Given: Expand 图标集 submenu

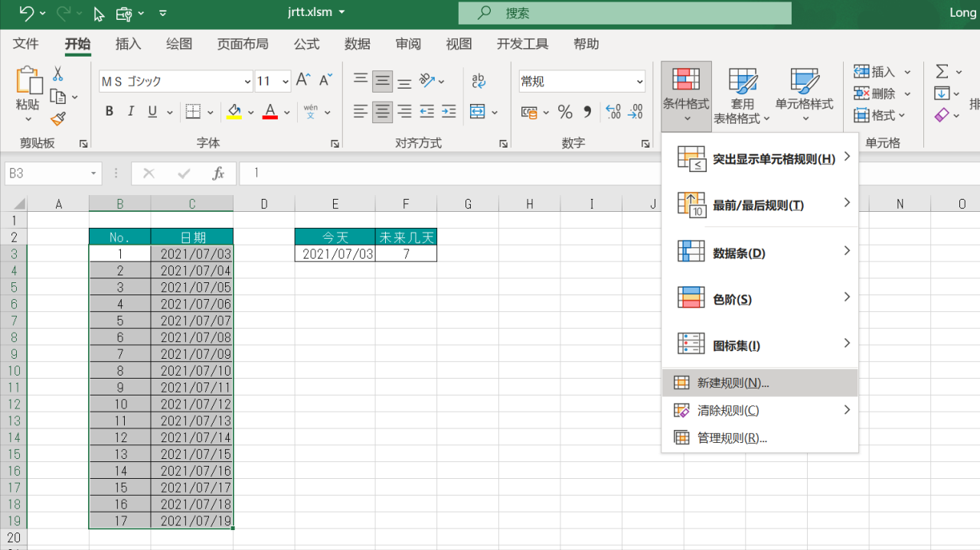Looking at the screenshot, I should coord(847,344).
